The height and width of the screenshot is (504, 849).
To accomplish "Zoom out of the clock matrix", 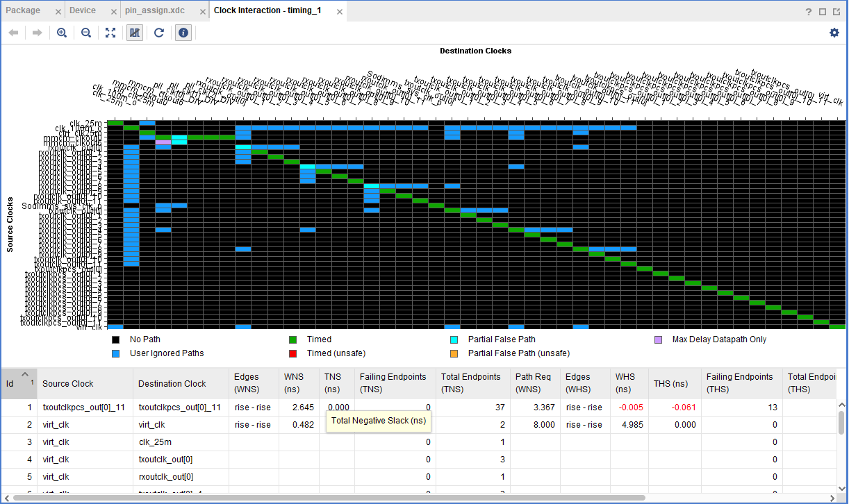I will coord(86,33).
